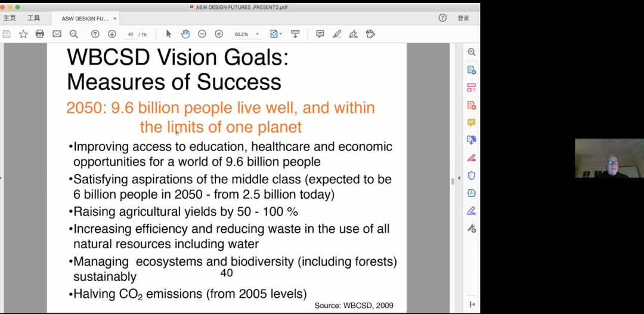The height and width of the screenshot is (314, 644).
Task: Click the vertical scrollbar thumb of the document
Action: point(453,181)
